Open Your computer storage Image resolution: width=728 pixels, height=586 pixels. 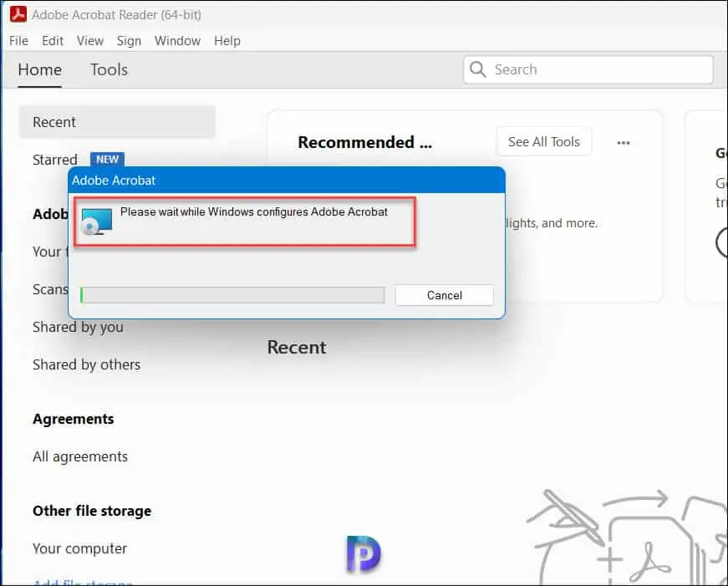click(80, 549)
